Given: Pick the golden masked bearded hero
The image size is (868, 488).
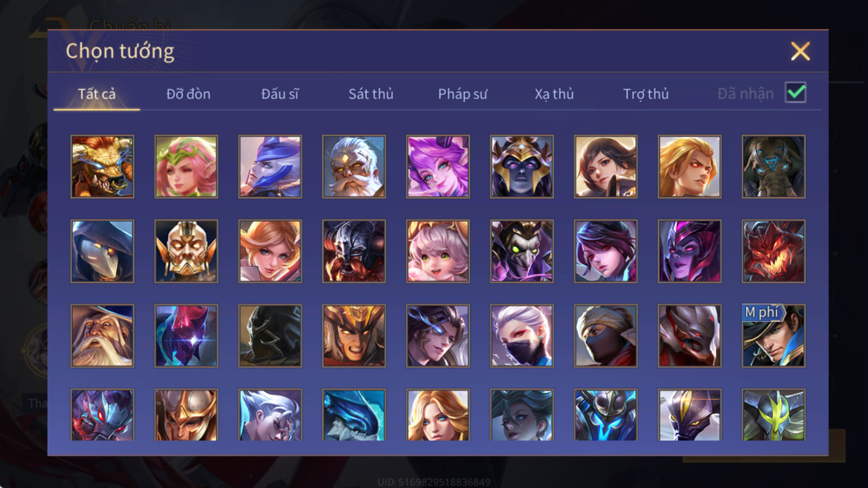Looking at the screenshot, I should (186, 251).
